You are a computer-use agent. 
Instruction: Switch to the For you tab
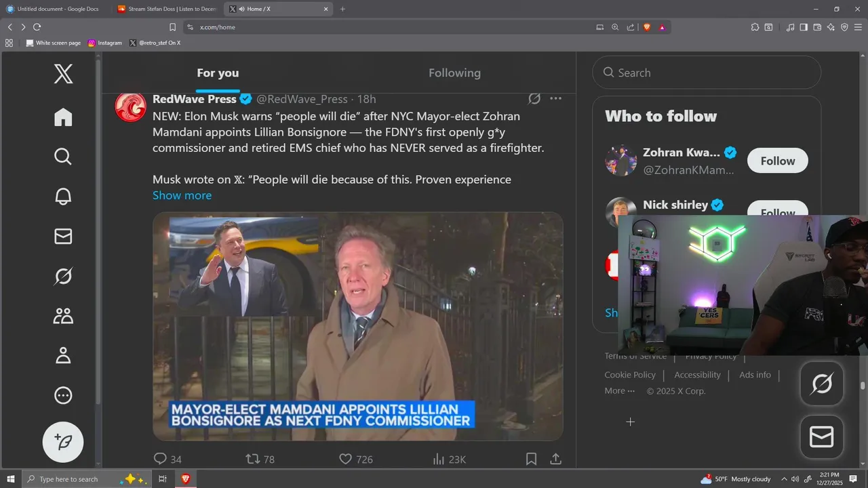click(x=218, y=73)
